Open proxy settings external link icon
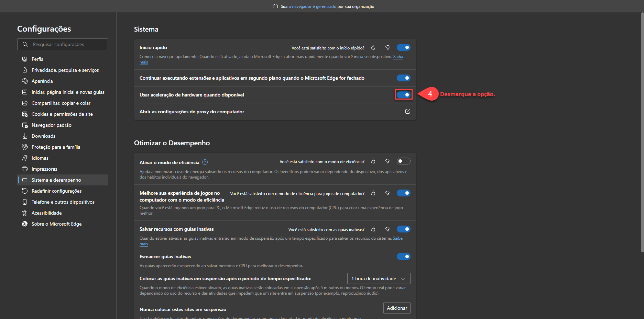Image resolution: width=644 pixels, height=319 pixels. pos(408,111)
